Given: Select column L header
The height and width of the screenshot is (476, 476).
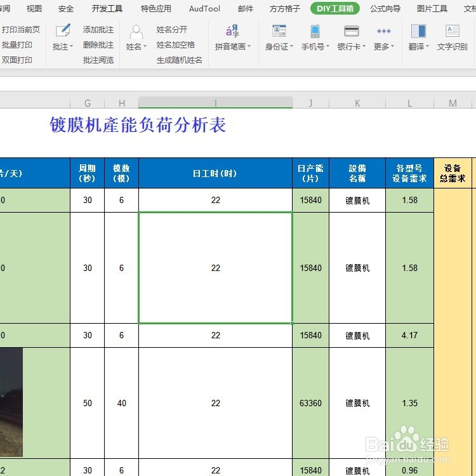Looking at the screenshot, I should [409, 103].
